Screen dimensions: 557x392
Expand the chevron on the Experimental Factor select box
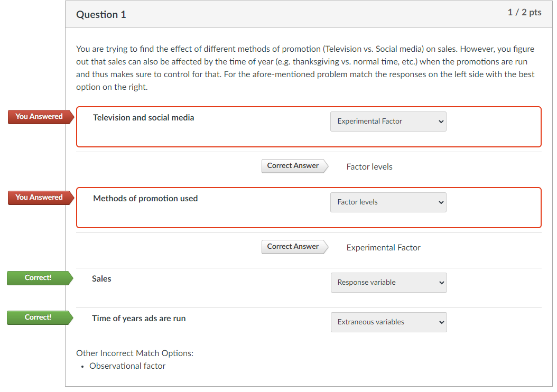[x=440, y=122]
